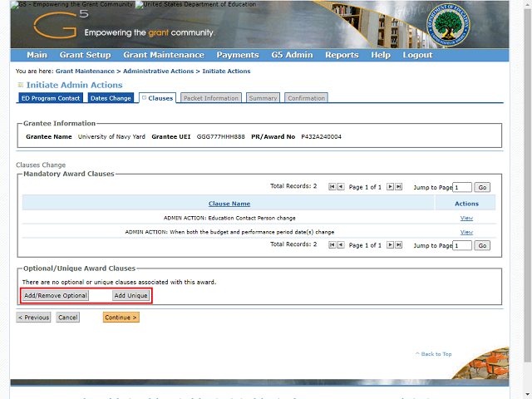The height and width of the screenshot is (399, 532).
Task: Click Administrative Actions breadcrumb link
Action: point(159,71)
